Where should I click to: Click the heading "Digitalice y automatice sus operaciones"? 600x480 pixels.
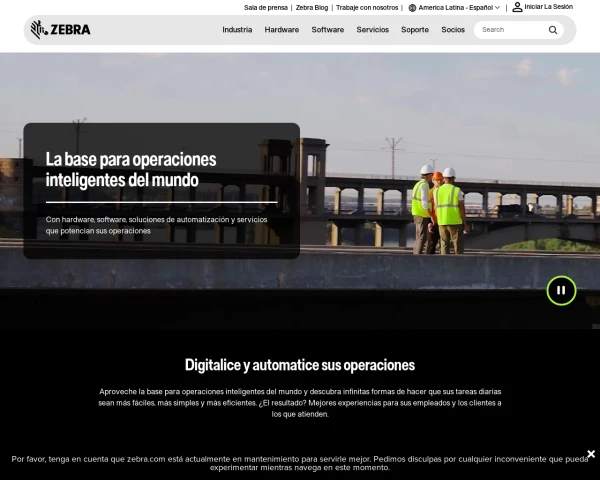(300, 365)
